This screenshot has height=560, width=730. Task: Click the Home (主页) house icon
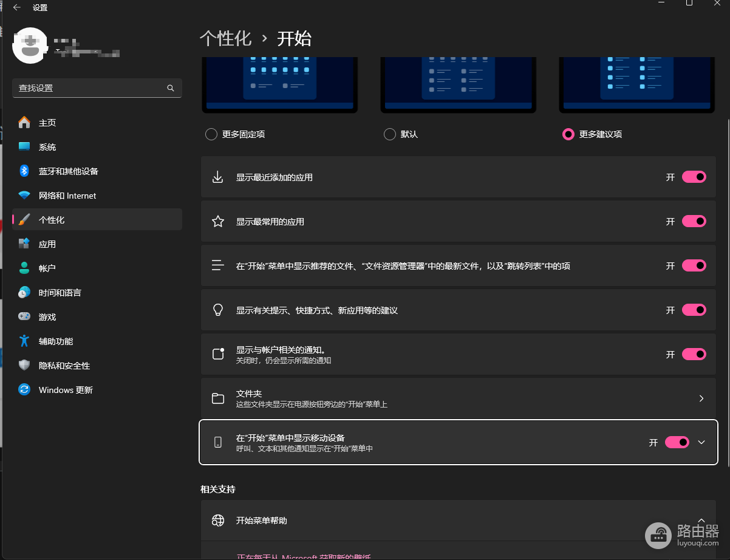coord(24,123)
